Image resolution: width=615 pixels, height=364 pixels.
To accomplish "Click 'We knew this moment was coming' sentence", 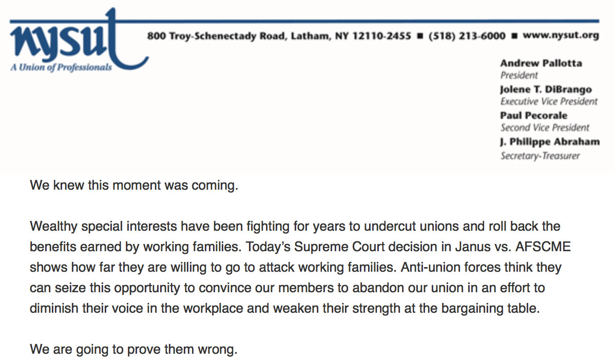I will (x=134, y=185).
